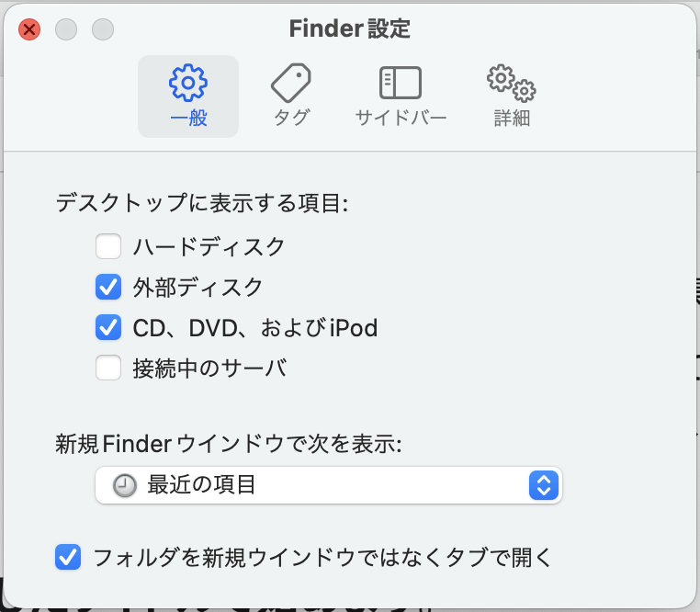Open the 最近の項目 dropdown menu
The image size is (700, 612).
pyautogui.click(x=328, y=485)
